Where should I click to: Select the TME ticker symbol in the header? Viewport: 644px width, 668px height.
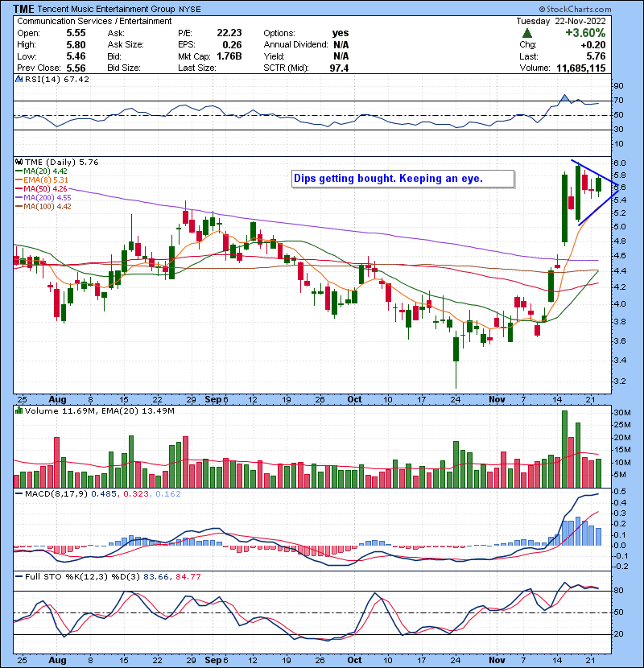[x=23, y=9]
